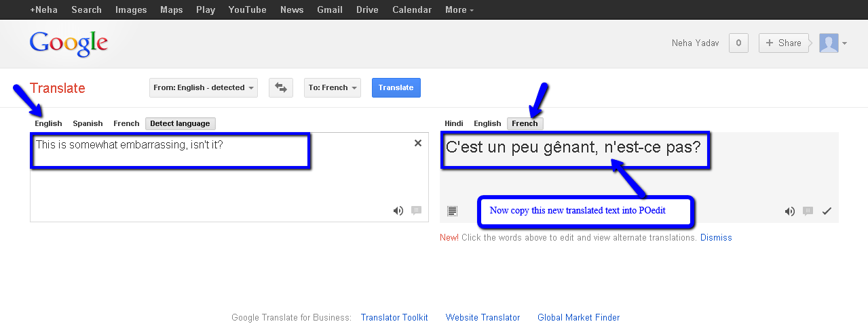Open notifications counter showing 0

(738, 43)
